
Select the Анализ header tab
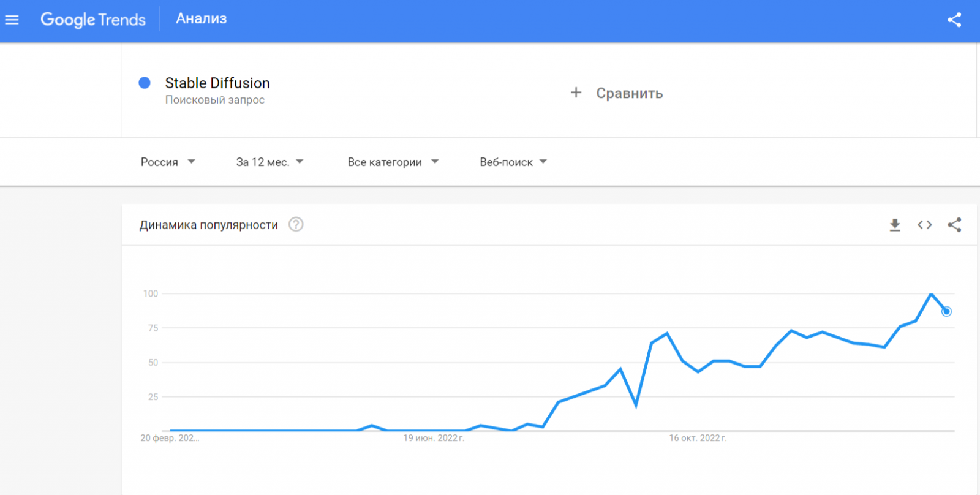click(202, 19)
